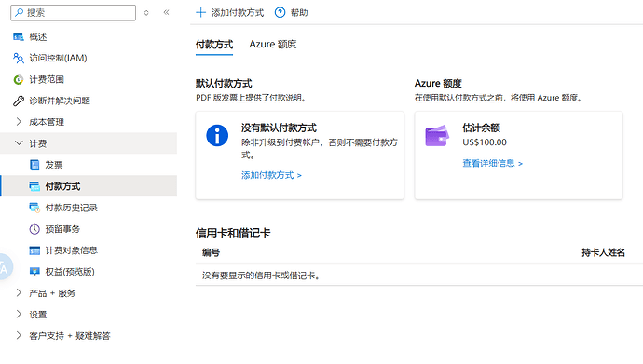
Task: Click the translate floating icon at left edge
Action: coord(5,267)
